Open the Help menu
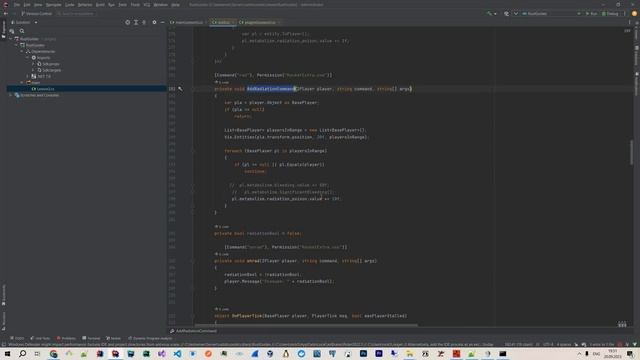The image size is (640, 360). [176, 5]
